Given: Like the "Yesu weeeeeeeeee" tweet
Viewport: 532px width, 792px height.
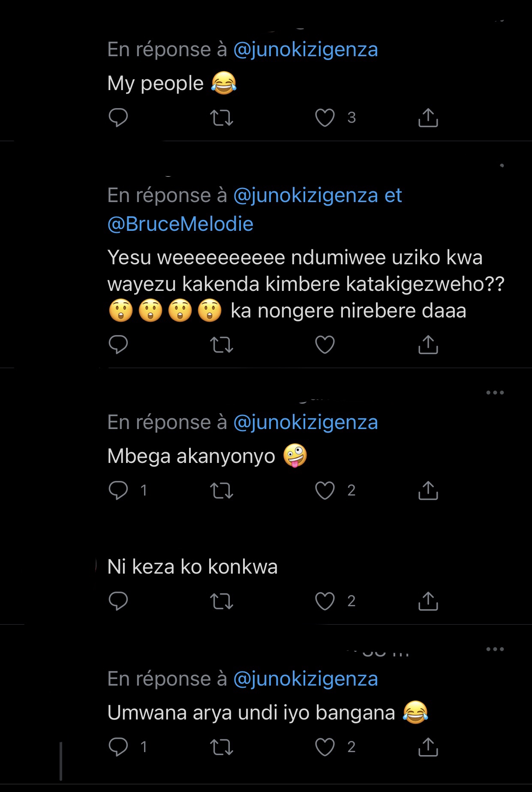Looking at the screenshot, I should click(325, 345).
